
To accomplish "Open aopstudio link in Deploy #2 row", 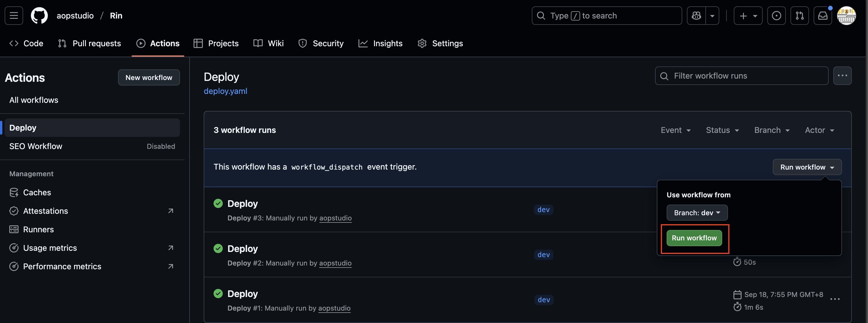I will pos(335,263).
